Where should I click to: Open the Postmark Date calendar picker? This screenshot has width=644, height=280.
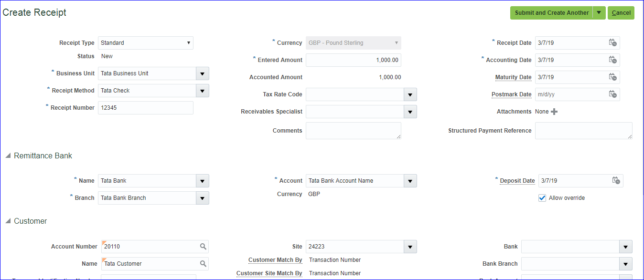(x=612, y=94)
